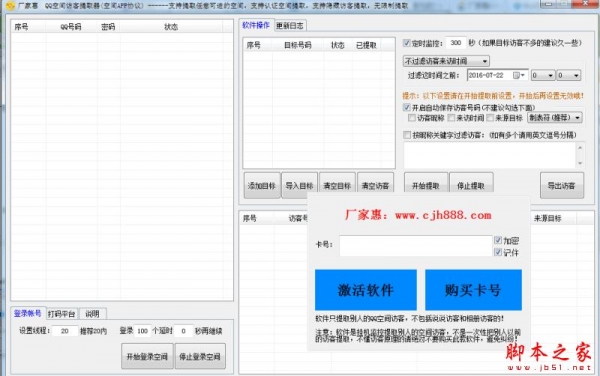Click the blue 购买卡号 button
Image resolution: width=600 pixels, height=376 pixels.
[473, 290]
